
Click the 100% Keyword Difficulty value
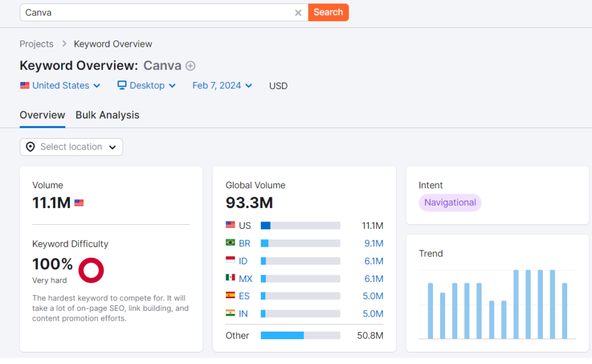53,264
